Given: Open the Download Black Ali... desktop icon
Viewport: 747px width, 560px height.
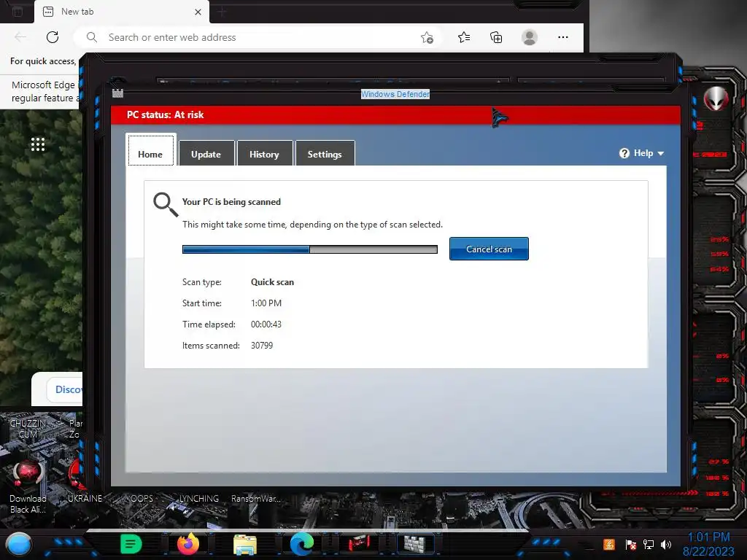Looking at the screenshot, I should 28,487.
